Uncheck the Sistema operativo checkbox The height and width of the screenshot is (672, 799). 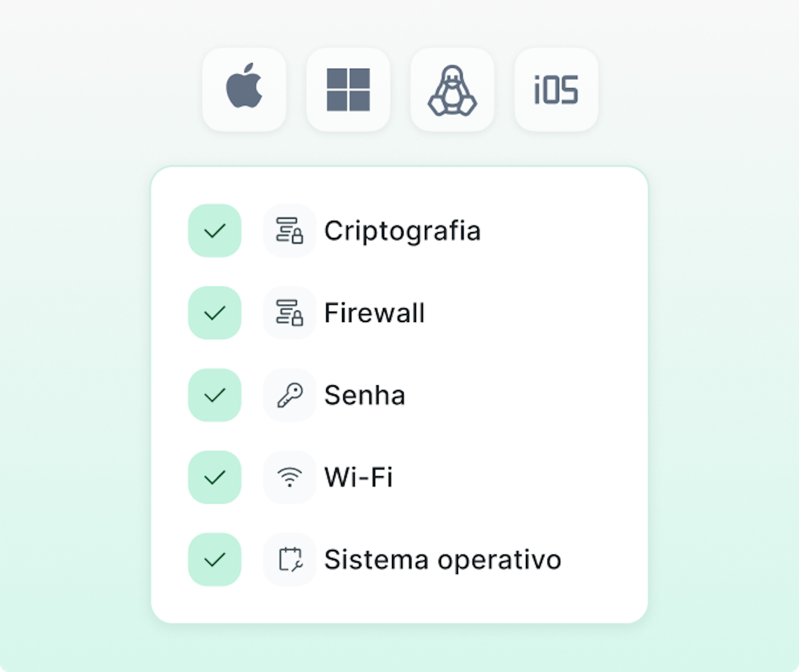tap(215, 559)
